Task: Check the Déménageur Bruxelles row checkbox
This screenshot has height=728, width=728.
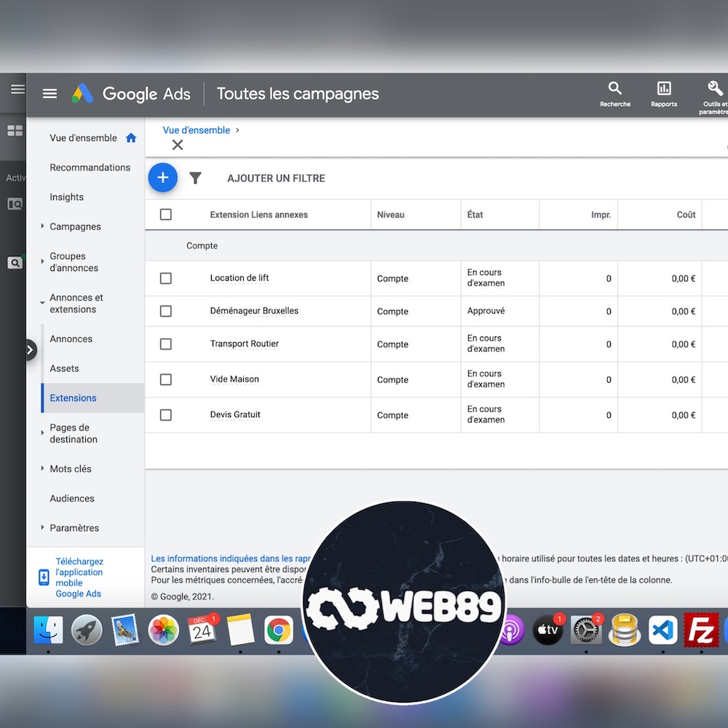Action: click(166, 311)
